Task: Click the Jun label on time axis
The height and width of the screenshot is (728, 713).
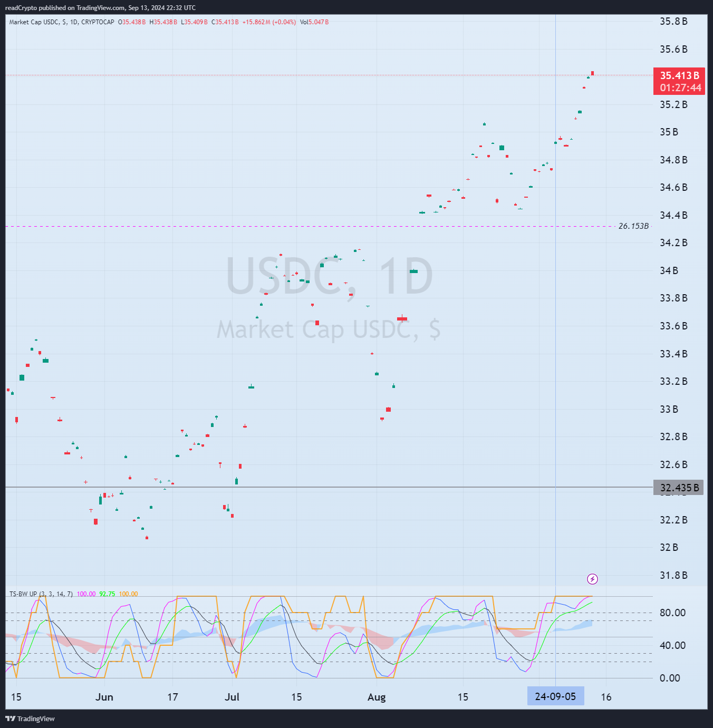Action: pos(104,697)
